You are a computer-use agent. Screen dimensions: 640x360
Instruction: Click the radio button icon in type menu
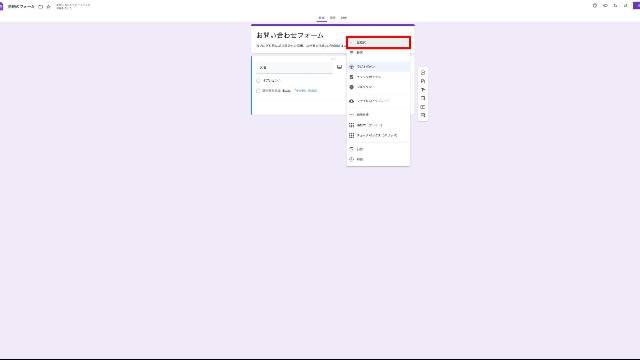click(x=351, y=67)
